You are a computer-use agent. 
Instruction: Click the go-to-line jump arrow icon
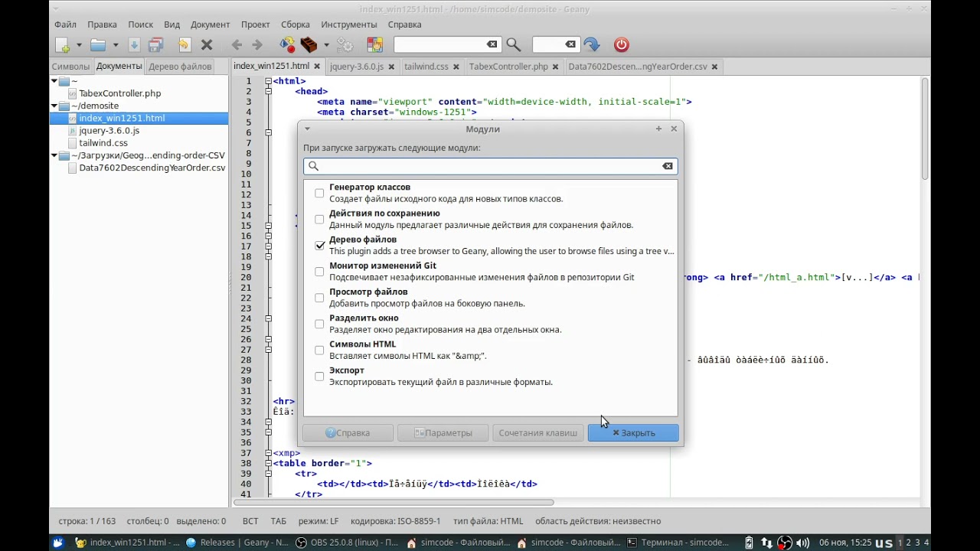[591, 45]
